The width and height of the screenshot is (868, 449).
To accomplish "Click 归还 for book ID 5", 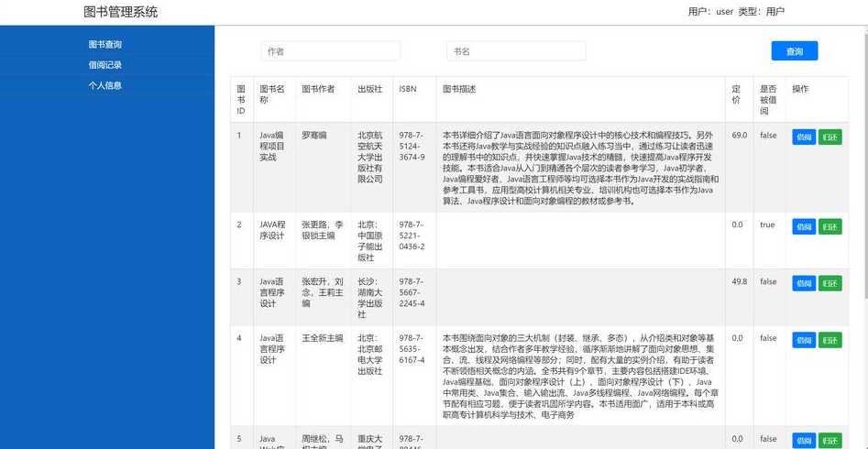I will pyautogui.click(x=830, y=441).
